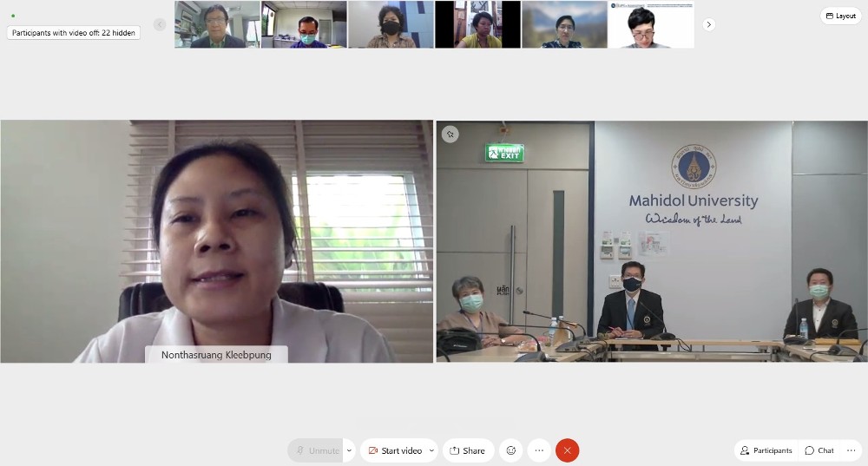Select thumbnail with mountain background
The width and height of the screenshot is (868, 466).
[x=565, y=24]
